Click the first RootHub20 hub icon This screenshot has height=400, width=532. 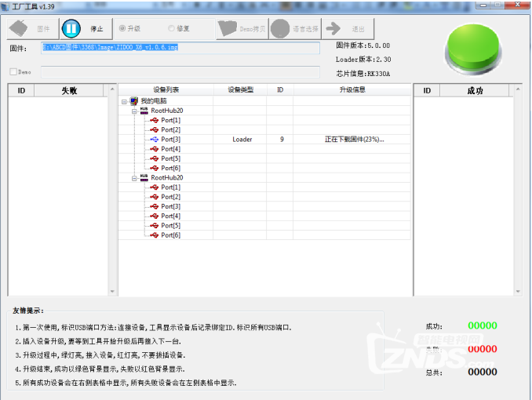click(x=144, y=111)
